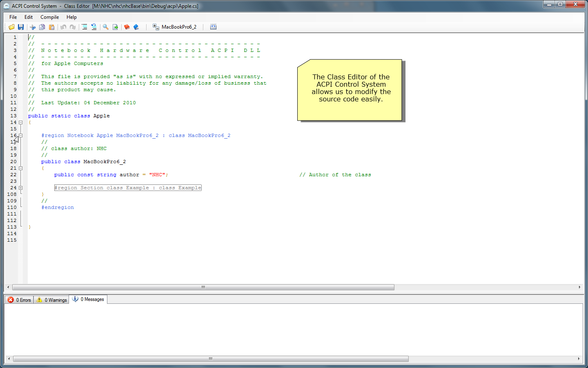Collapse the region fold at line 16
588x368 pixels.
20,135
